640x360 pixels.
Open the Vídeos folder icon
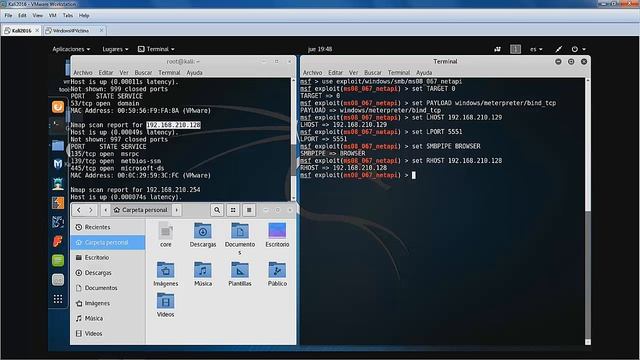pos(165,301)
